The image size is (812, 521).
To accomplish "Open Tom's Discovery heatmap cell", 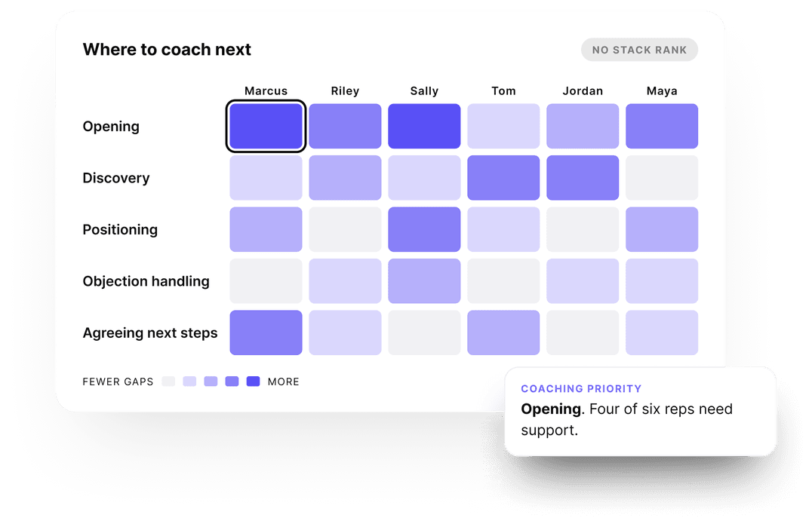I will [x=503, y=177].
